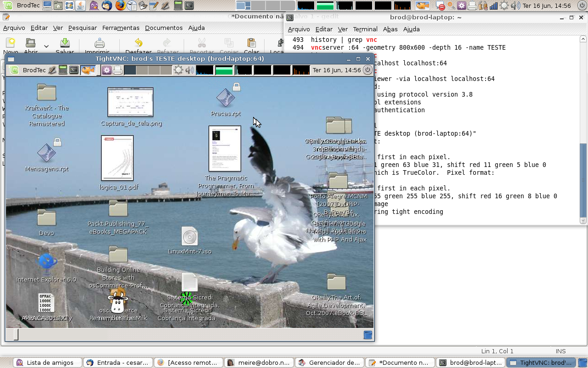This screenshot has width=588, height=368.
Task: Switch to Gerenciador de taskbar window button
Action: pos(329,362)
